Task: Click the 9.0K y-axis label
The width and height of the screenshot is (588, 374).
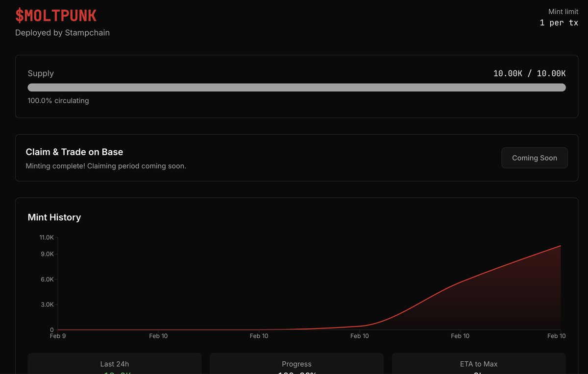Action: click(x=47, y=254)
